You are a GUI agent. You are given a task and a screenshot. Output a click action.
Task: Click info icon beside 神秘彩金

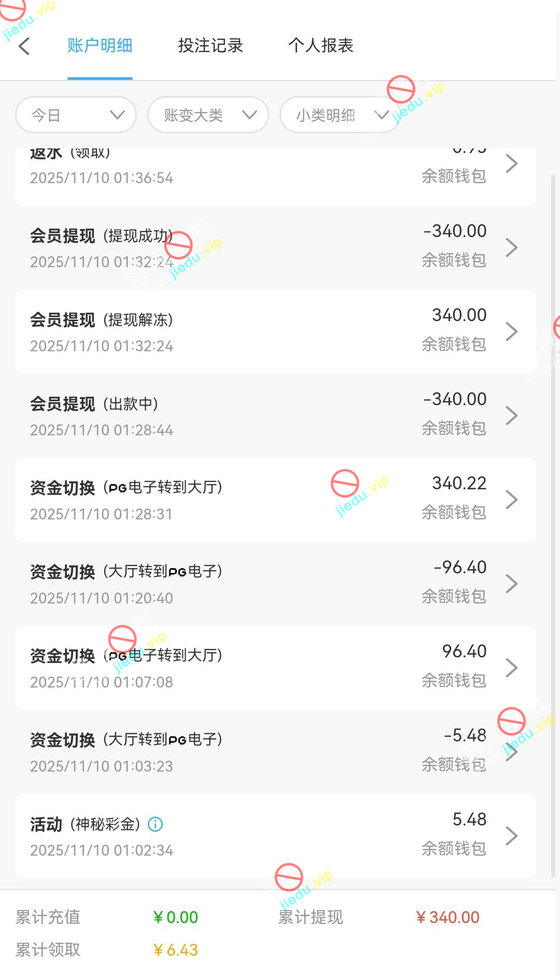(x=155, y=824)
